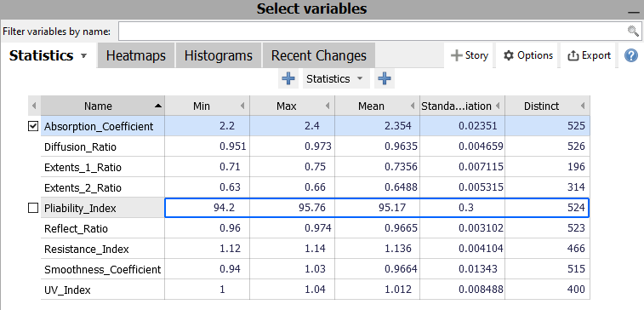Click the collapse arrow in Distinct column header
Image resolution: width=644 pixels, height=310 pixels.
pyautogui.click(x=583, y=106)
